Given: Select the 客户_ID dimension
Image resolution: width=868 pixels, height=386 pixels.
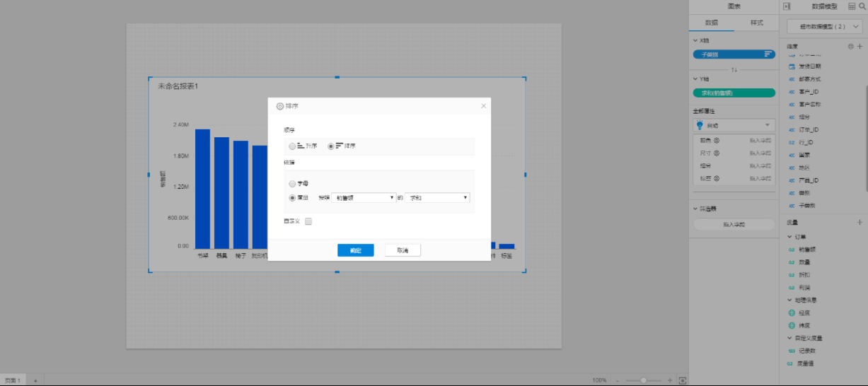Looking at the screenshot, I should tap(808, 92).
